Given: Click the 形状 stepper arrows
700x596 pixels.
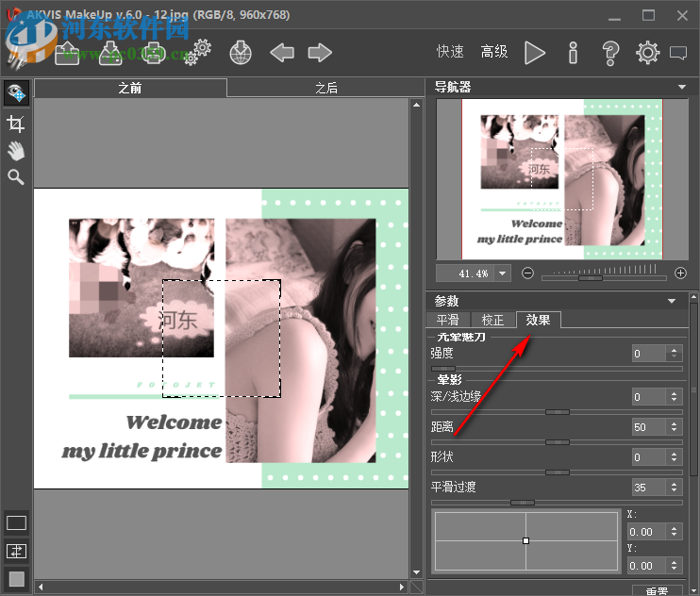Looking at the screenshot, I should (x=675, y=456).
